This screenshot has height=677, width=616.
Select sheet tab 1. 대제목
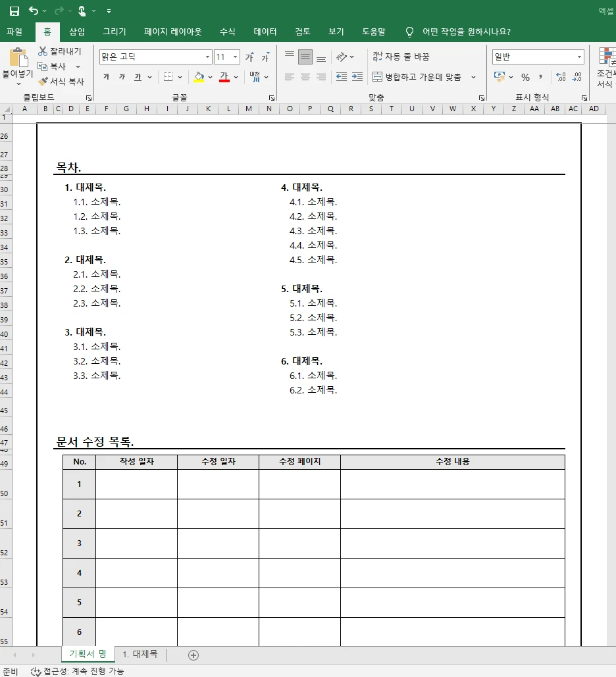[140, 654]
